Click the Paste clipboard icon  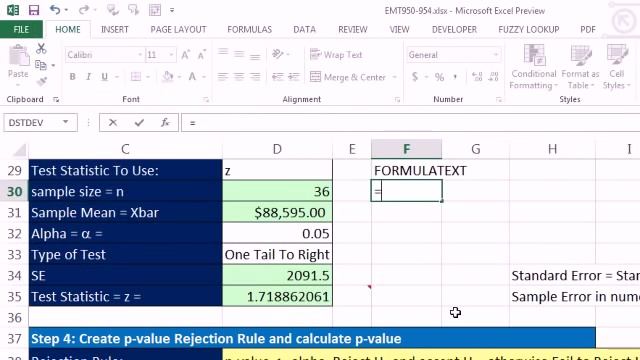(x=18, y=56)
